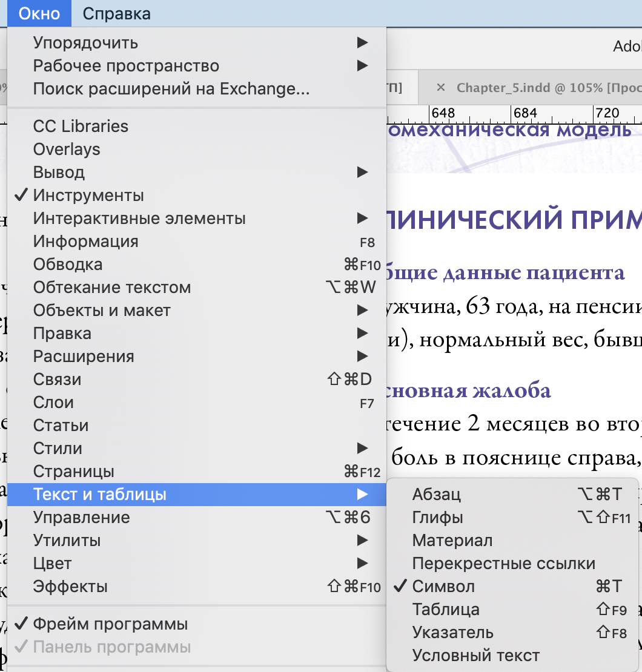This screenshot has height=672, width=642.
Task: Open the Справка menu
Action: (x=116, y=13)
